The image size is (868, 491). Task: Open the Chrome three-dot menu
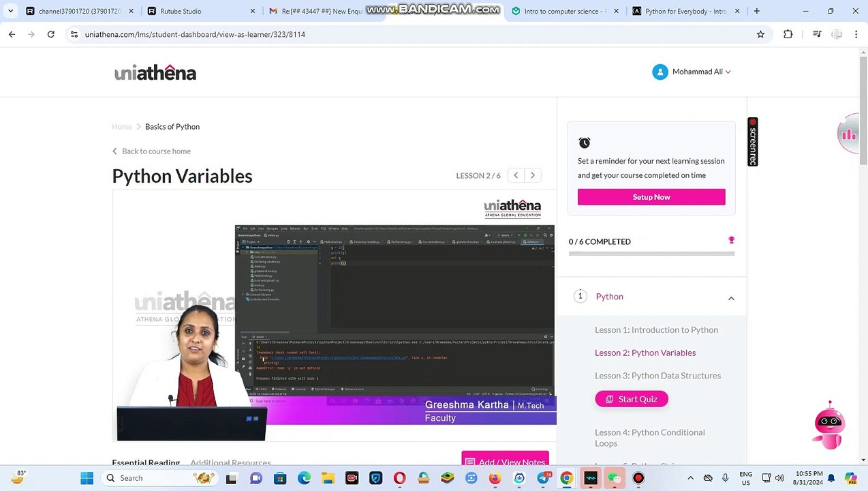click(856, 34)
